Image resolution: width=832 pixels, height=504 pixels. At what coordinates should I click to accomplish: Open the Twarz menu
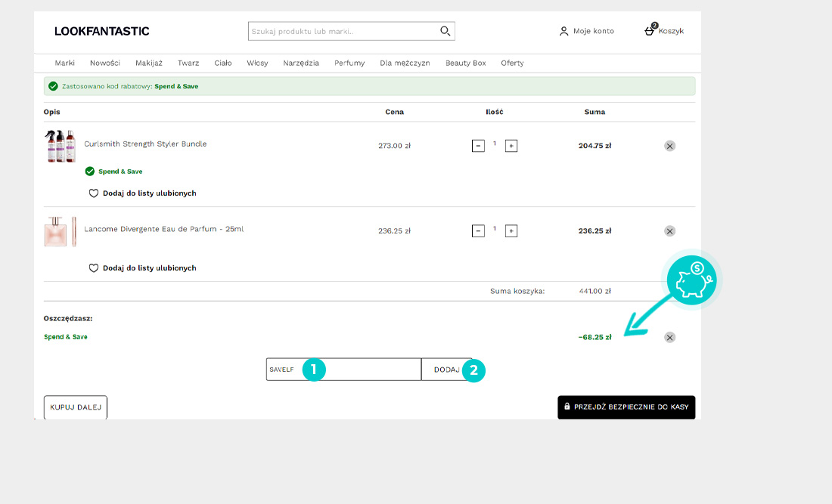188,63
